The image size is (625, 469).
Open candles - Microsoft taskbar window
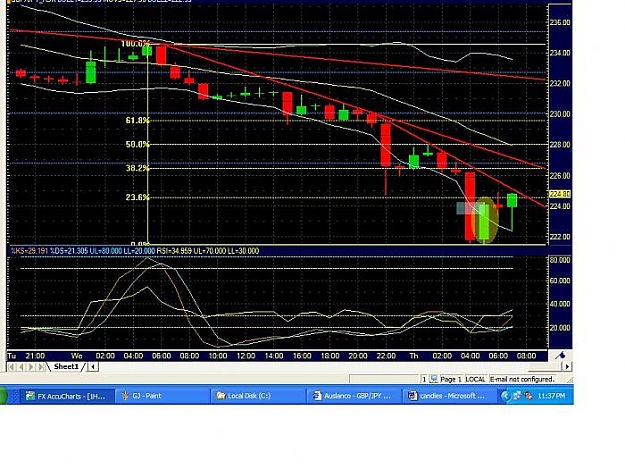coord(448,396)
